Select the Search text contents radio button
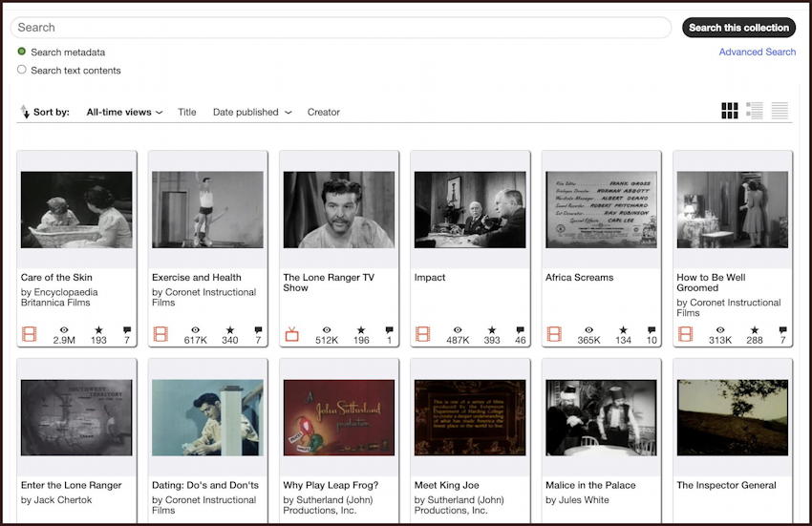The width and height of the screenshot is (812, 526). pyautogui.click(x=22, y=70)
